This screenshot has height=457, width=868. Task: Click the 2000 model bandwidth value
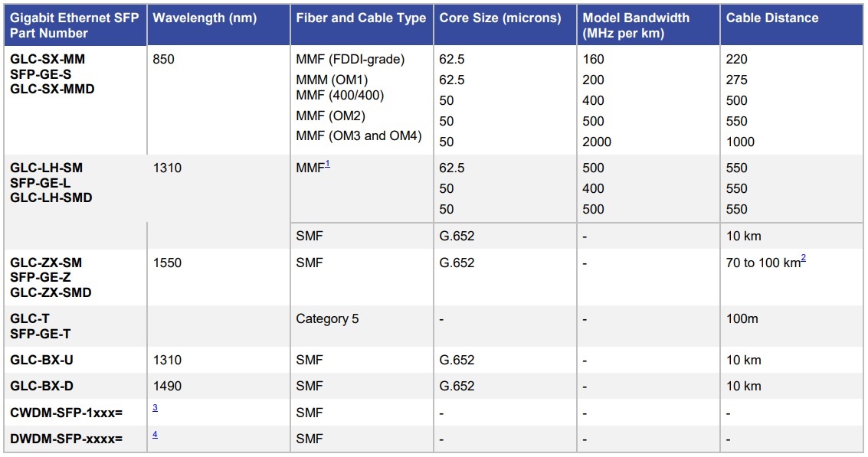(x=598, y=142)
